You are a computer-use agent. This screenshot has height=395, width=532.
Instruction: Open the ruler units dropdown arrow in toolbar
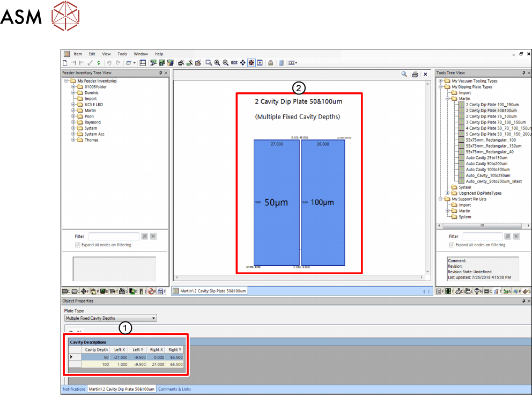(x=296, y=63)
